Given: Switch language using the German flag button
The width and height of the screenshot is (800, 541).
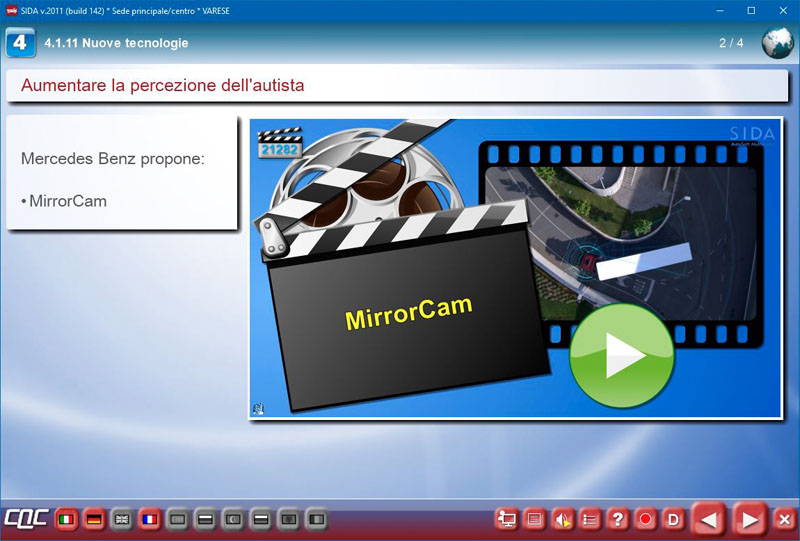Looking at the screenshot, I should click(x=94, y=520).
